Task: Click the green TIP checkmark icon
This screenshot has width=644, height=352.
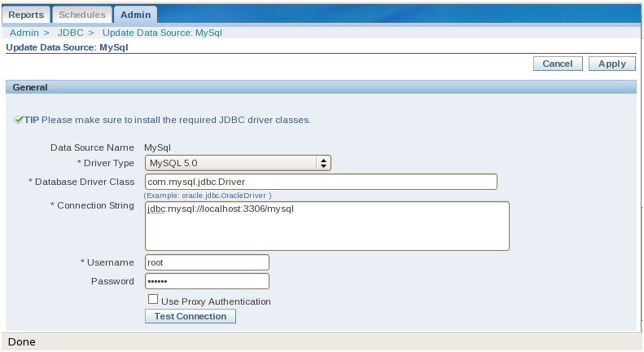Action: (x=19, y=120)
